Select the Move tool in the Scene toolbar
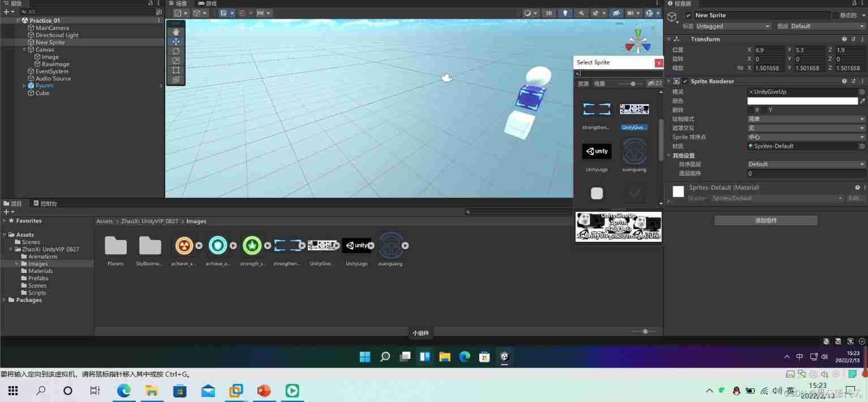 click(175, 41)
